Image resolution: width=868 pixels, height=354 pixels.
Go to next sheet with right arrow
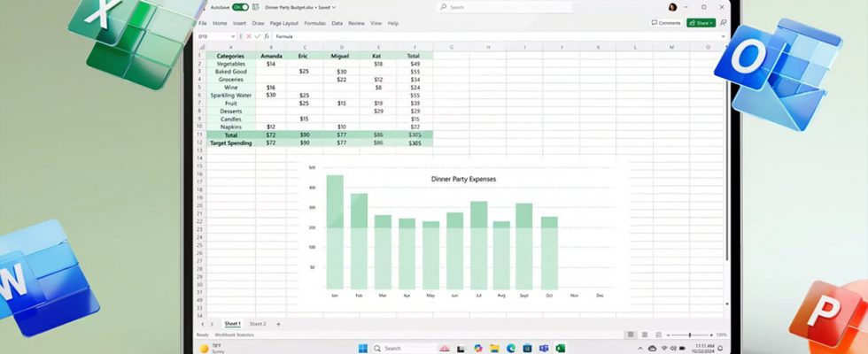[x=212, y=324]
